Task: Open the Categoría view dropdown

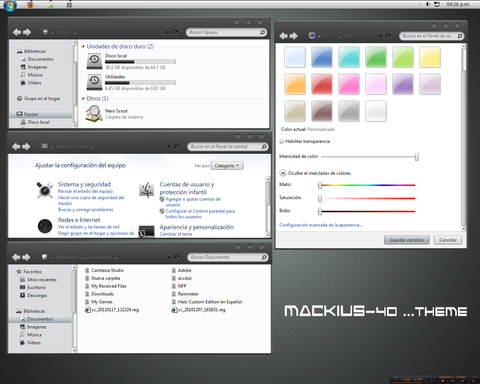Action: [x=227, y=166]
